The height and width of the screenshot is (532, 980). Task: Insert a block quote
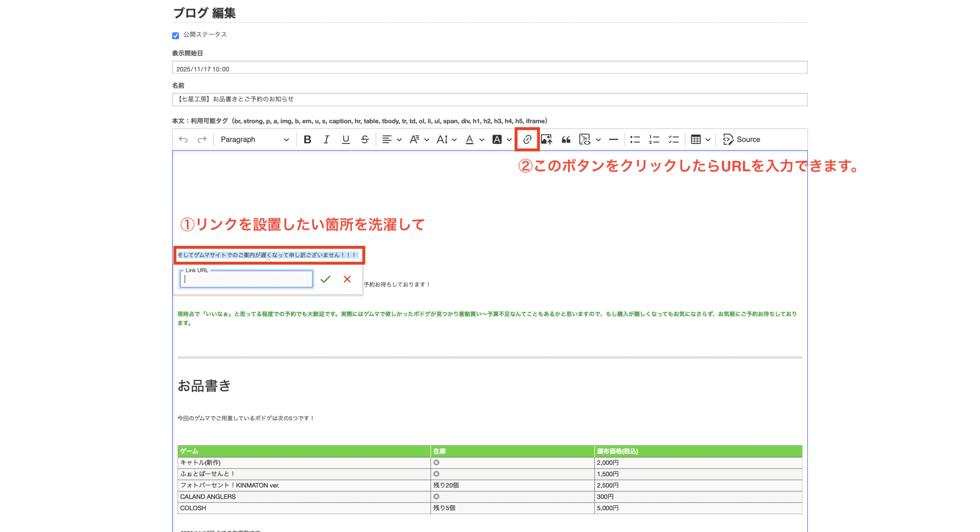coord(566,140)
